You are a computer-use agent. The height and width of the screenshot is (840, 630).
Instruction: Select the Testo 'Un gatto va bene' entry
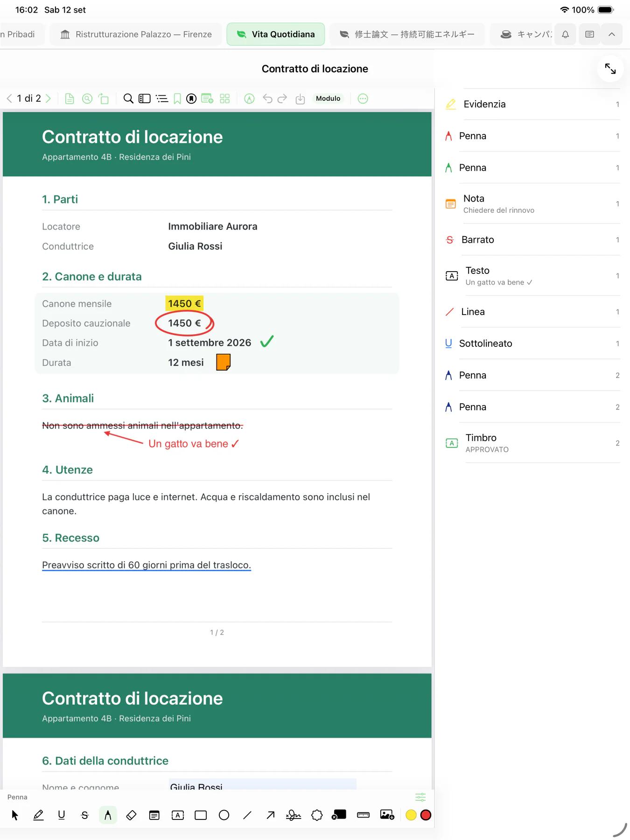pos(532,276)
